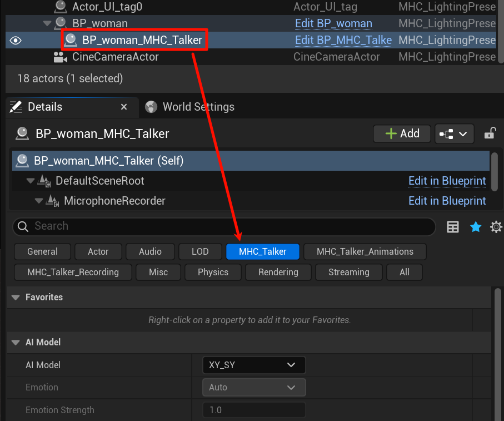Click the lock icon in Details panel

[490, 133]
